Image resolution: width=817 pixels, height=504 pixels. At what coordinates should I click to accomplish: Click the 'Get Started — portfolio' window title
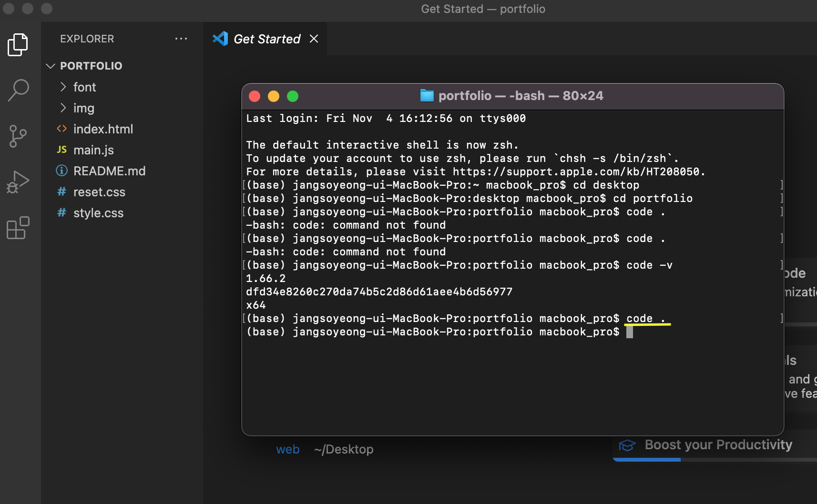pos(483,9)
